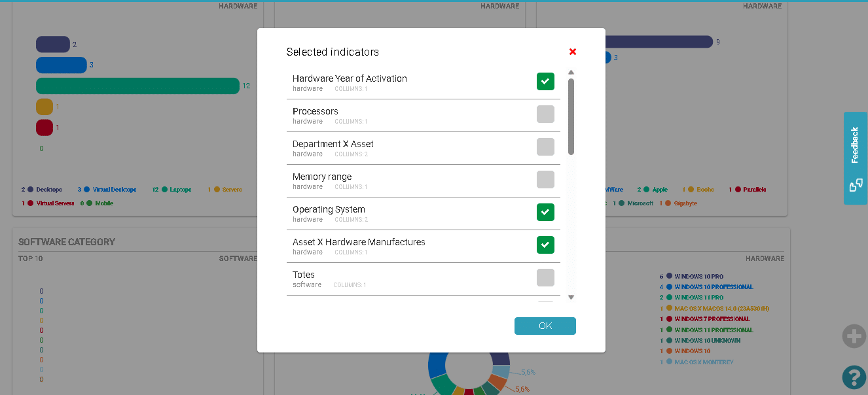Screen dimensions: 868x395
Task: Click the list scroll up arrow
Action: 571,73
